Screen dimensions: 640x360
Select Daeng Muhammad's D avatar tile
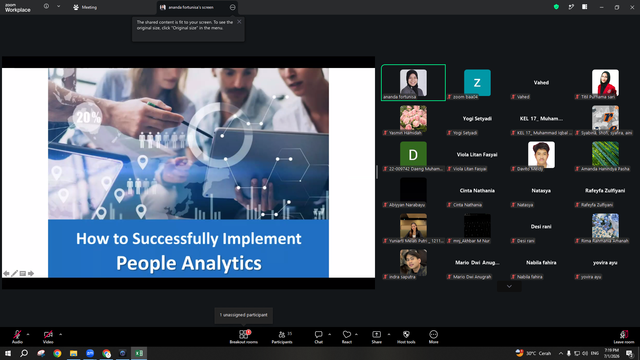click(413, 154)
